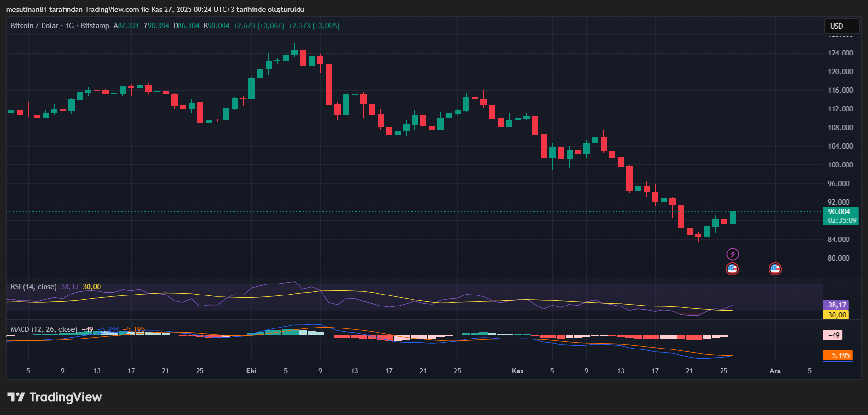This screenshot has width=868, height=415.
Task: Click the K90.004 close value in header
Action: coord(217,26)
